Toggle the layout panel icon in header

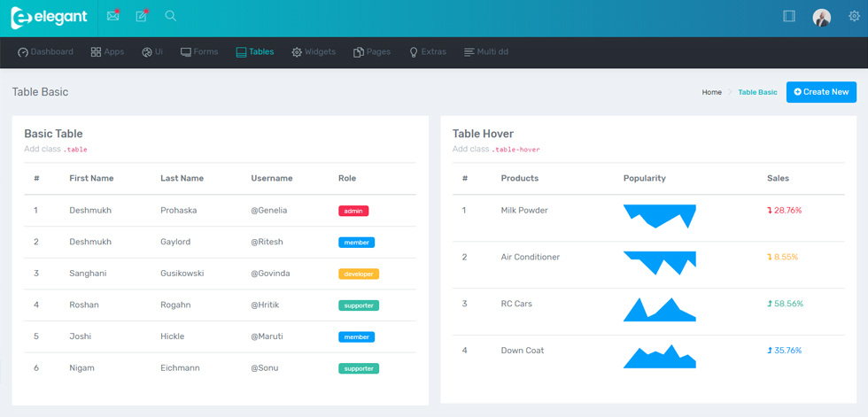(789, 16)
